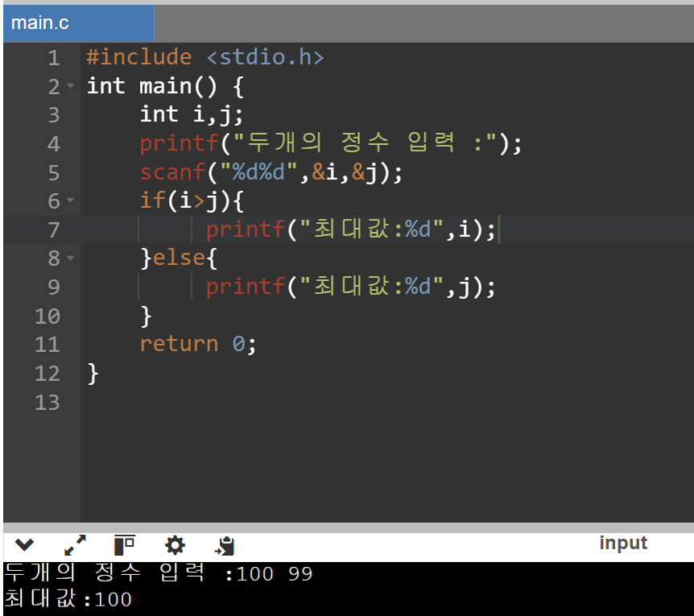Click the if(i>j){ condition

point(192,200)
